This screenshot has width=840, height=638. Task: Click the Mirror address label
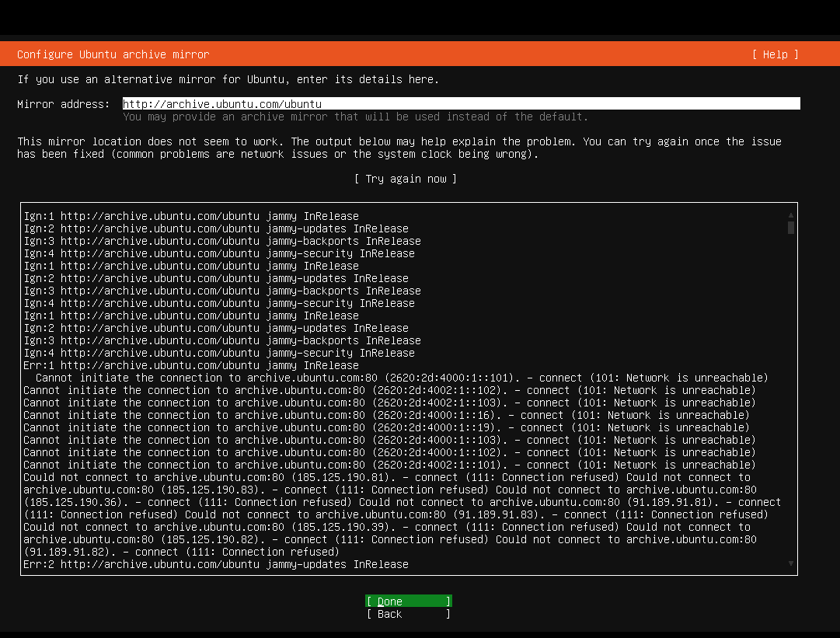[x=63, y=104]
